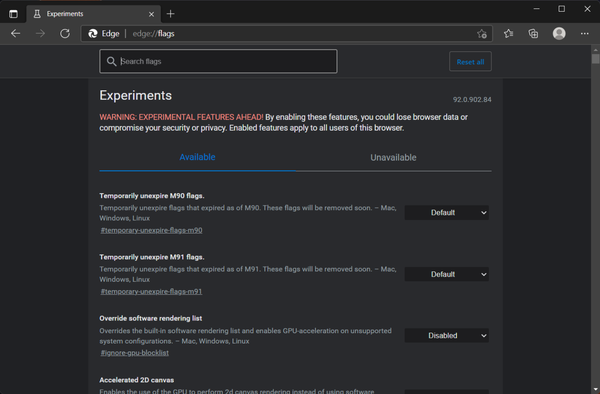Go back with the back arrow
Image resolution: width=600 pixels, height=394 pixels.
[x=16, y=34]
